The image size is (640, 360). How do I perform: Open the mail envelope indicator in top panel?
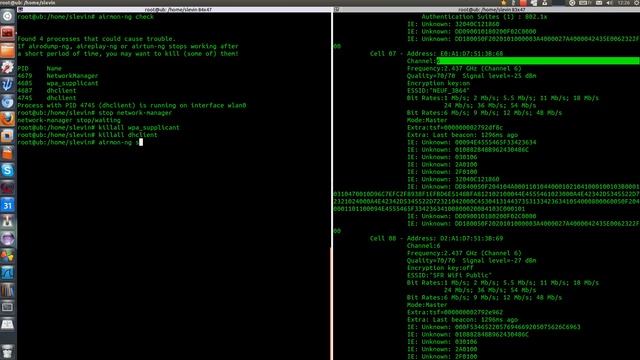[x=599, y=3]
